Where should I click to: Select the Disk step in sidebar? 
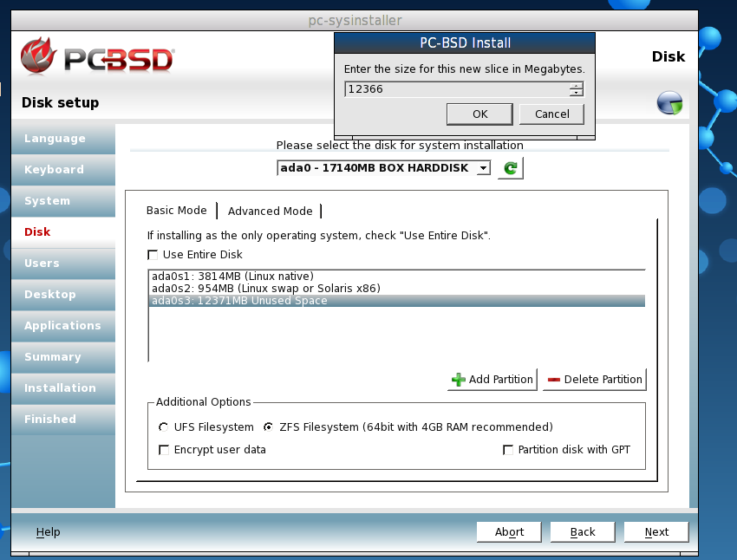[x=63, y=232]
